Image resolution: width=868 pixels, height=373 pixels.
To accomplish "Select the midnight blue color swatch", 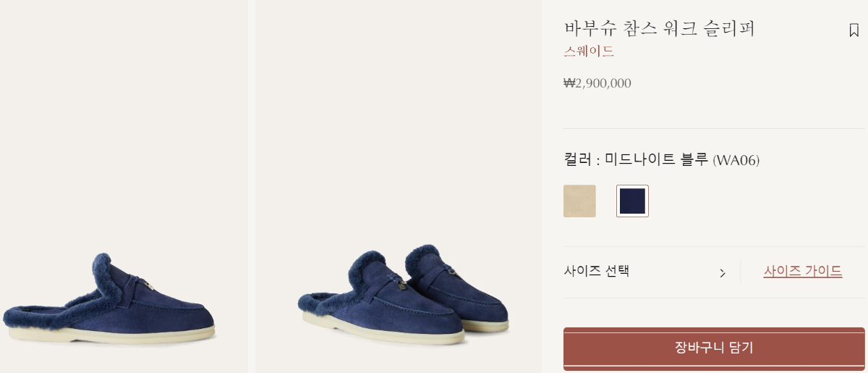I will pos(632,201).
